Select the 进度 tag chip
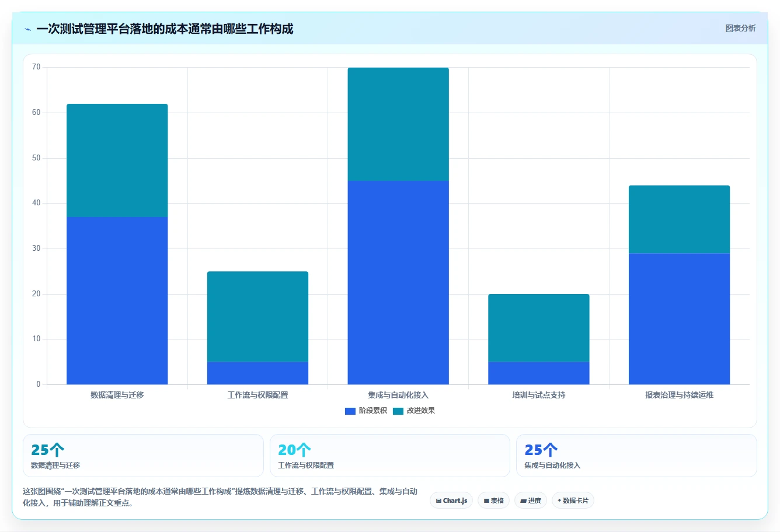 pyautogui.click(x=530, y=501)
